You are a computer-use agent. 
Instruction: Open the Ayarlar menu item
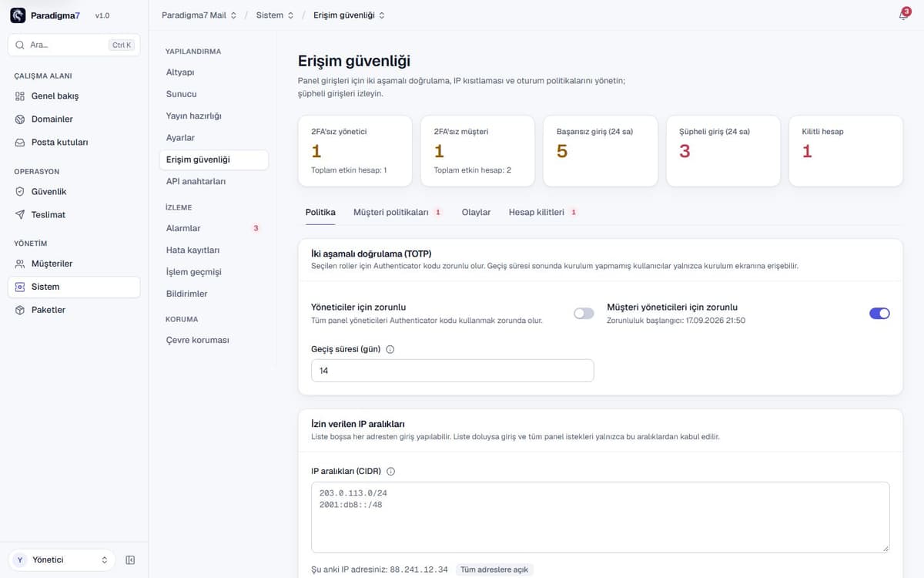click(214, 138)
